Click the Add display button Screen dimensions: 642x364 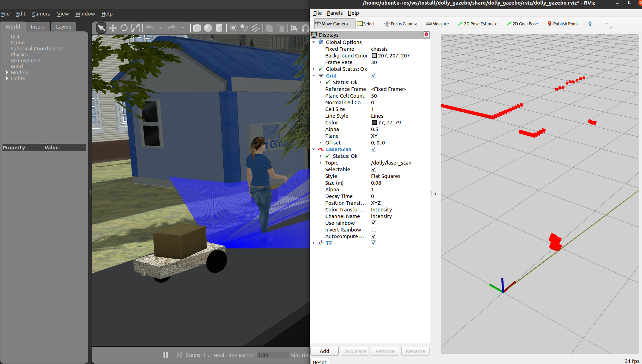pyautogui.click(x=325, y=351)
